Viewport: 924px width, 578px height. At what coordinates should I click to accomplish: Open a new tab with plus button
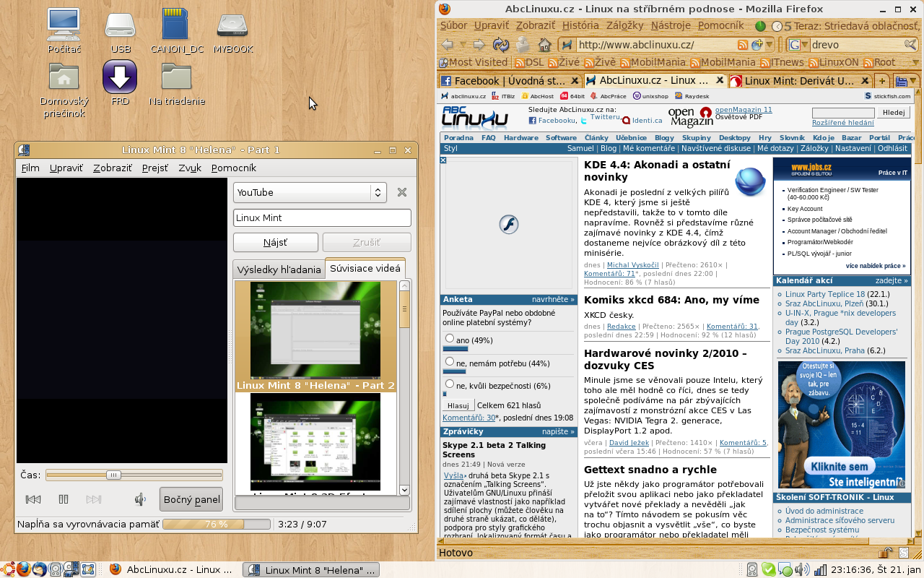[882, 81]
